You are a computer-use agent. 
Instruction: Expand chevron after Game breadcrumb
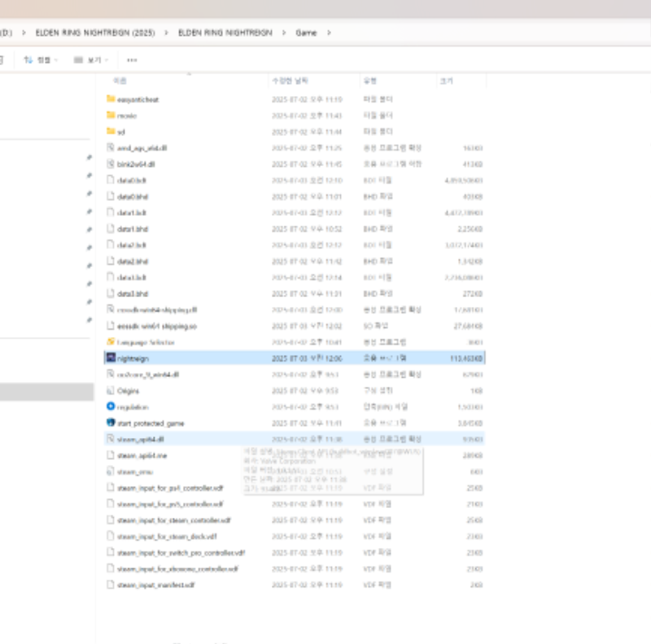point(329,33)
